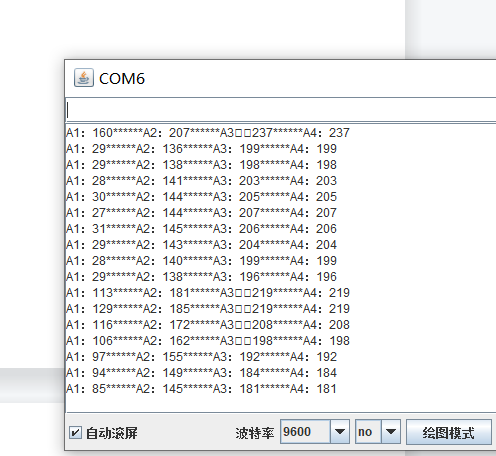496x456 pixels.
Task: Select line 'A1: 113******A2: 181'
Action: 208,293
